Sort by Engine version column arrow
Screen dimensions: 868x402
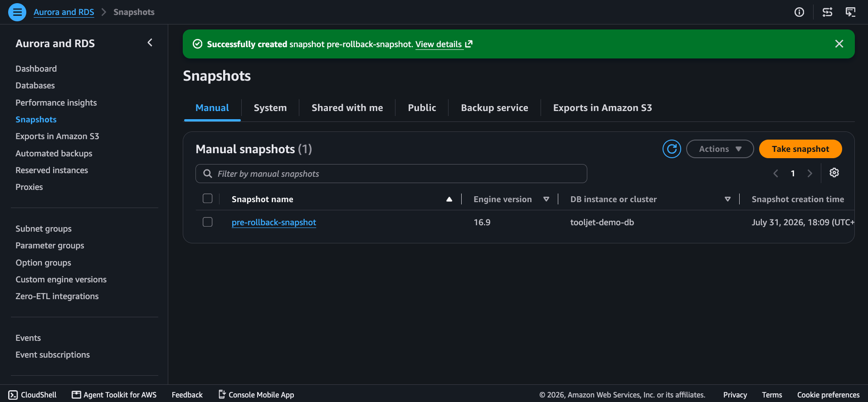click(x=546, y=199)
